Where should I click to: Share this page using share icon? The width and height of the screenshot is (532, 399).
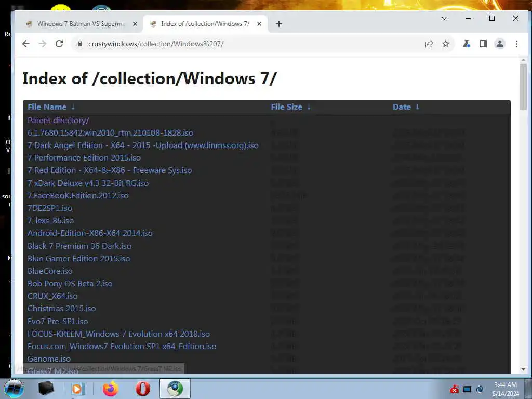click(429, 44)
